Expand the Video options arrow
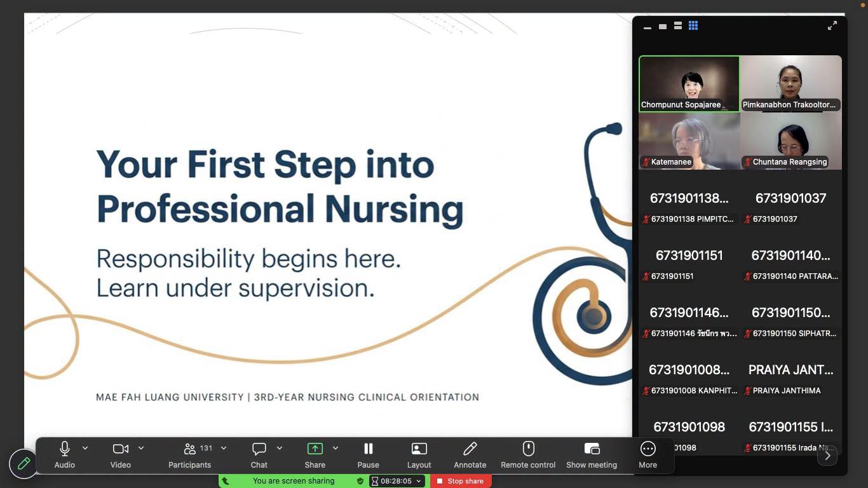 [x=141, y=448]
